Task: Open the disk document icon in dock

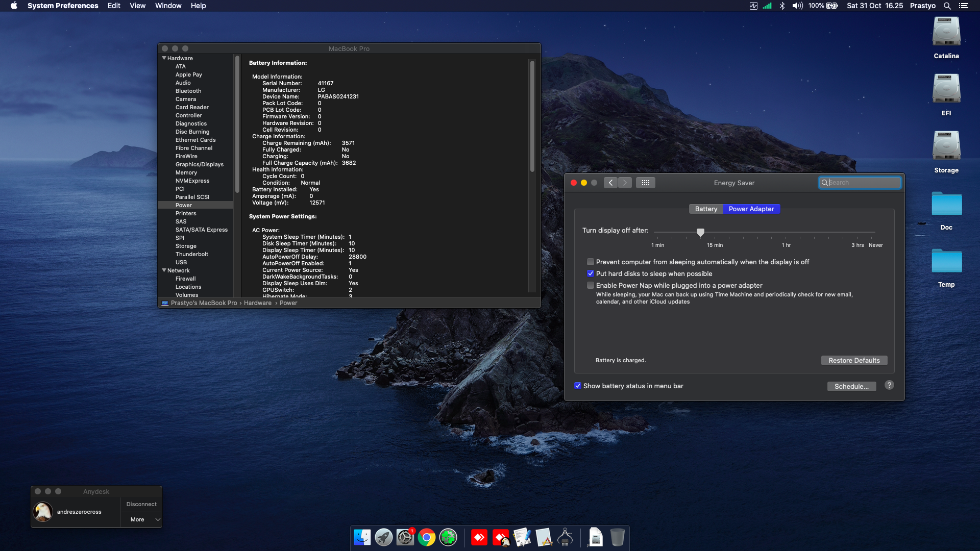Action: pos(596,537)
